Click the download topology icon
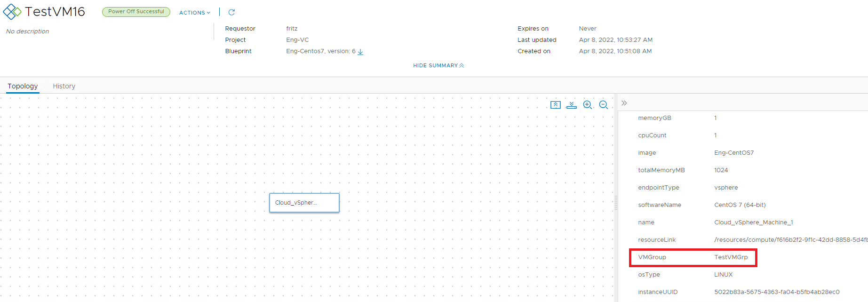Image resolution: width=868 pixels, height=302 pixels. (x=572, y=105)
